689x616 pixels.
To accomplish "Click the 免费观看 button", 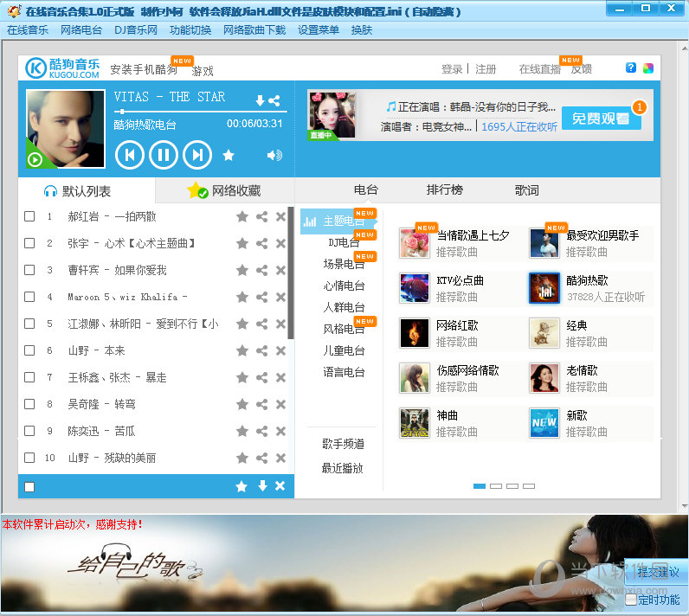I will pos(601,118).
